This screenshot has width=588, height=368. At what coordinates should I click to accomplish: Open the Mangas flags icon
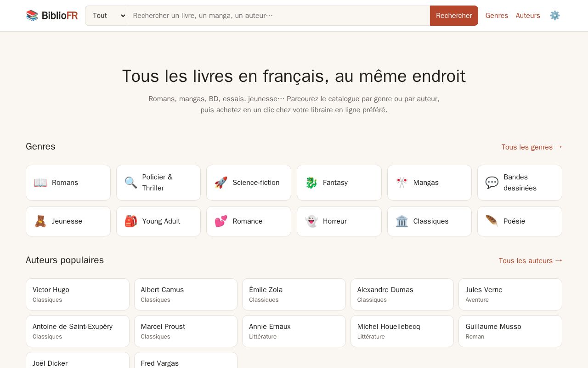tap(402, 183)
